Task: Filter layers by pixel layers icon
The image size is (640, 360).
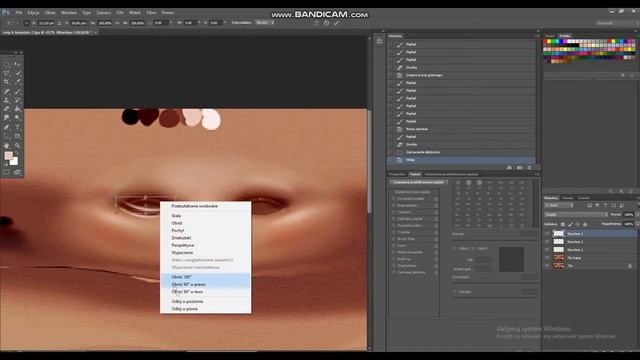Action: click(589, 205)
